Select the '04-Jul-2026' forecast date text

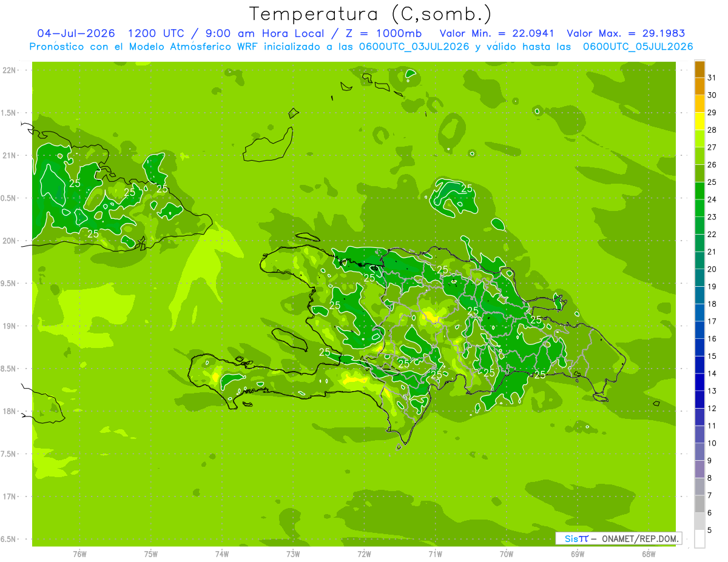click(x=76, y=33)
